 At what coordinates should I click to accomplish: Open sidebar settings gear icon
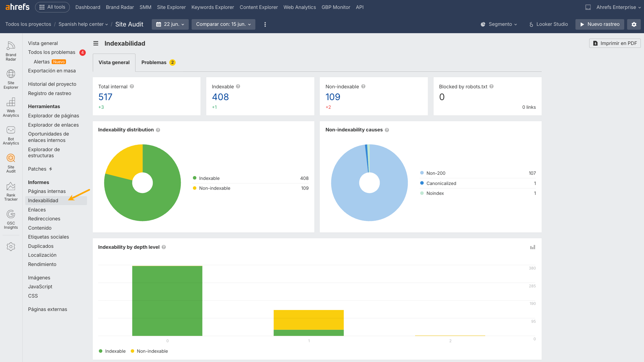click(11, 247)
